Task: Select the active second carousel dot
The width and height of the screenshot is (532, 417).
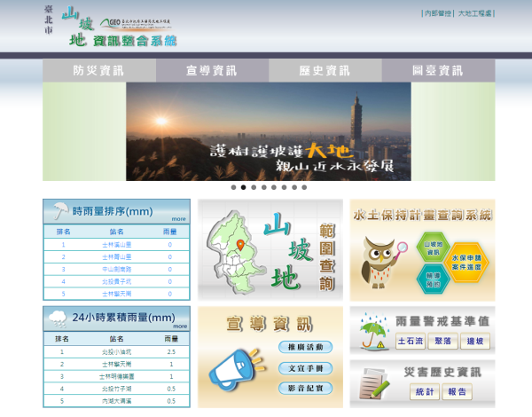Action: pos(243,187)
